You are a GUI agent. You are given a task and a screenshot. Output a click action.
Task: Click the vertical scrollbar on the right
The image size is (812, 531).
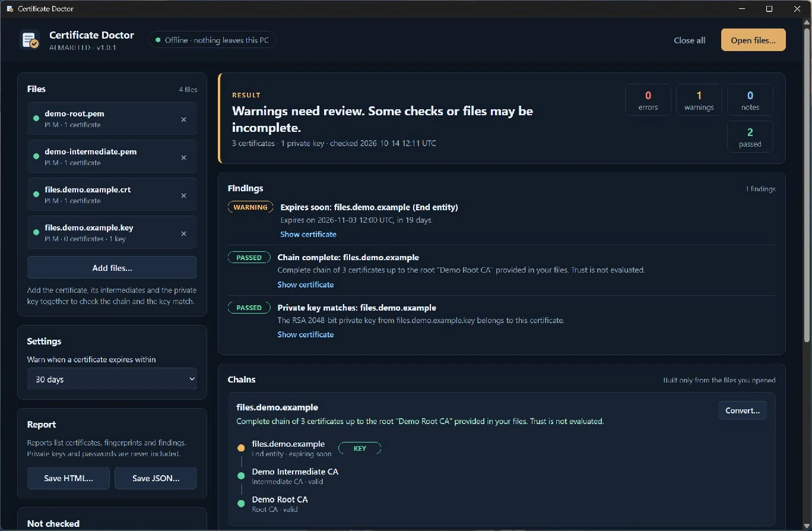click(807, 184)
